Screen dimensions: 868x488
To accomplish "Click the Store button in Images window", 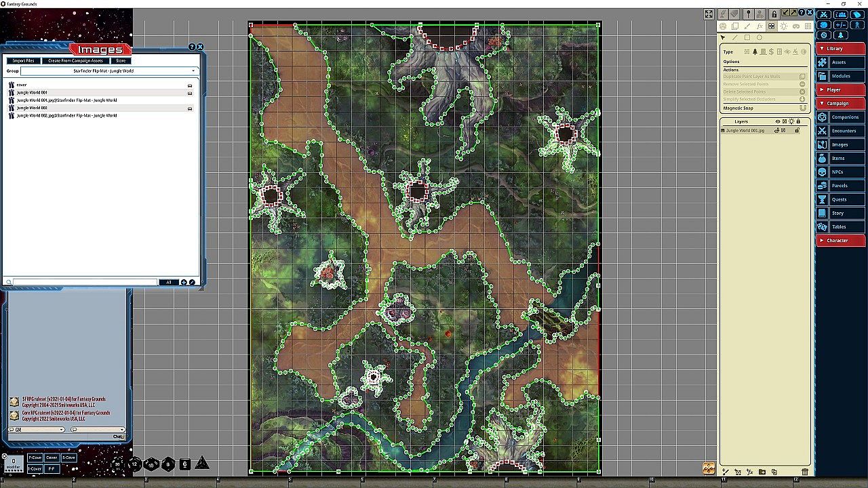I will pyautogui.click(x=121, y=61).
